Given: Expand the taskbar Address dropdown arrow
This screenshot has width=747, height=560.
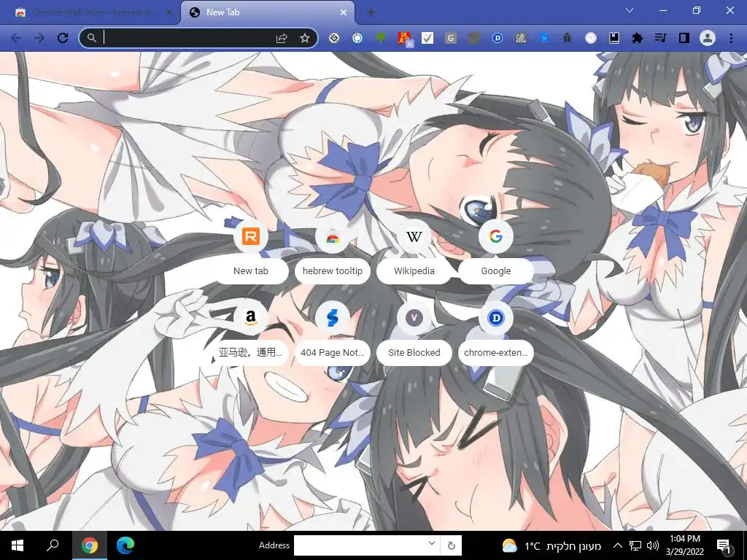Looking at the screenshot, I should (432, 543).
